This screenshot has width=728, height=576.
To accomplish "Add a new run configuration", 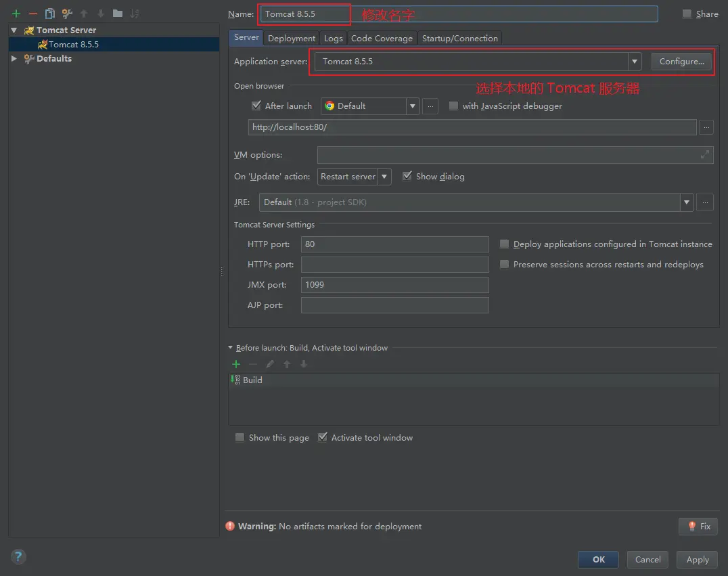I will pos(16,14).
